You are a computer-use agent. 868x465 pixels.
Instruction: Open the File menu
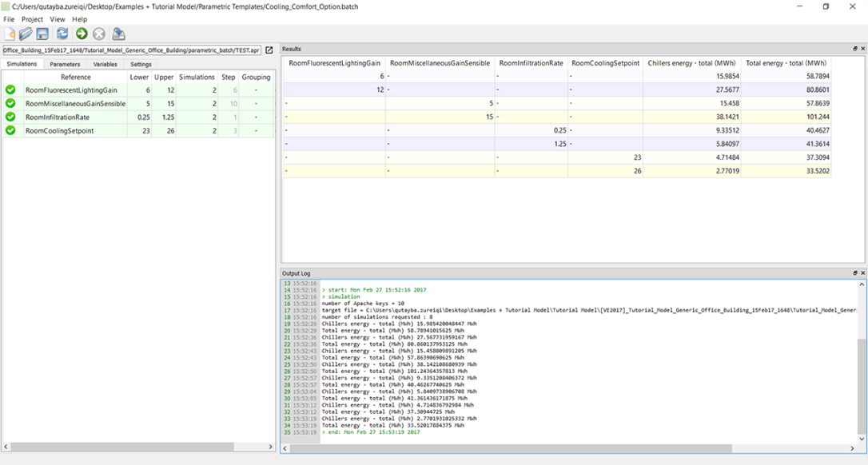[9, 19]
